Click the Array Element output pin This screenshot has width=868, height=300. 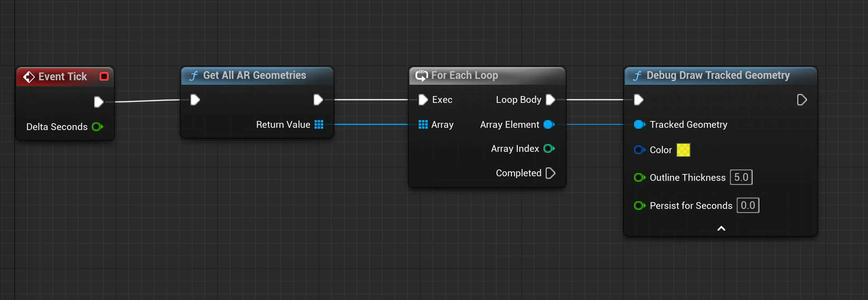click(x=549, y=125)
